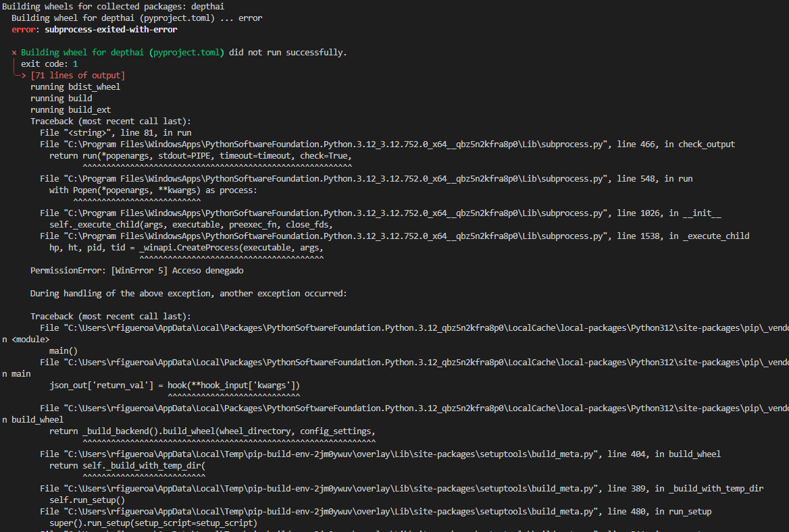Click the '[71 lines of output]' text

coord(78,76)
